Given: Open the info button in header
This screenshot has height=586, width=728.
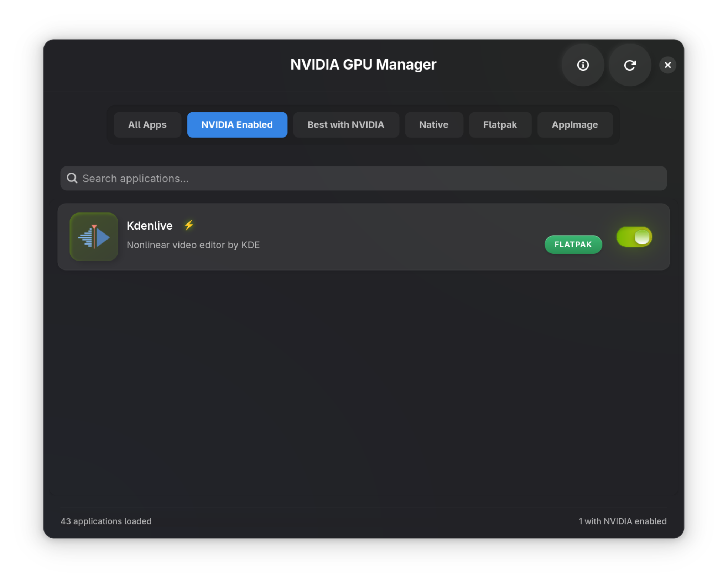Looking at the screenshot, I should pyautogui.click(x=583, y=65).
